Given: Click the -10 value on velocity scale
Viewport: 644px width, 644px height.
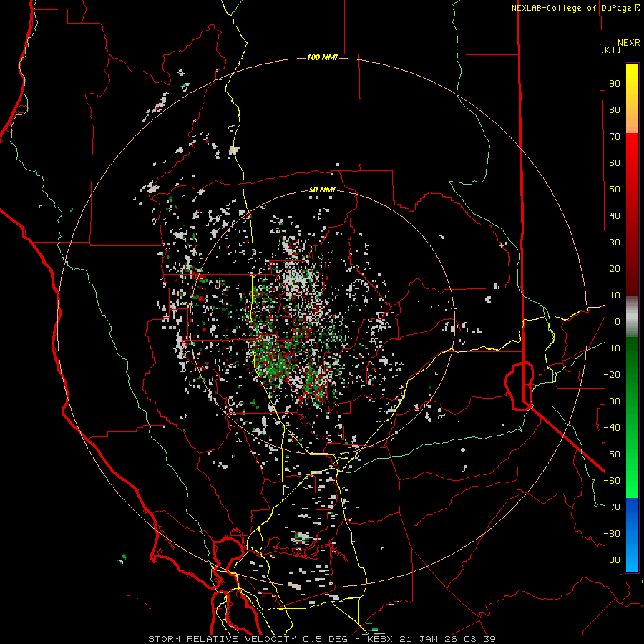Looking at the screenshot, I should point(612,348).
